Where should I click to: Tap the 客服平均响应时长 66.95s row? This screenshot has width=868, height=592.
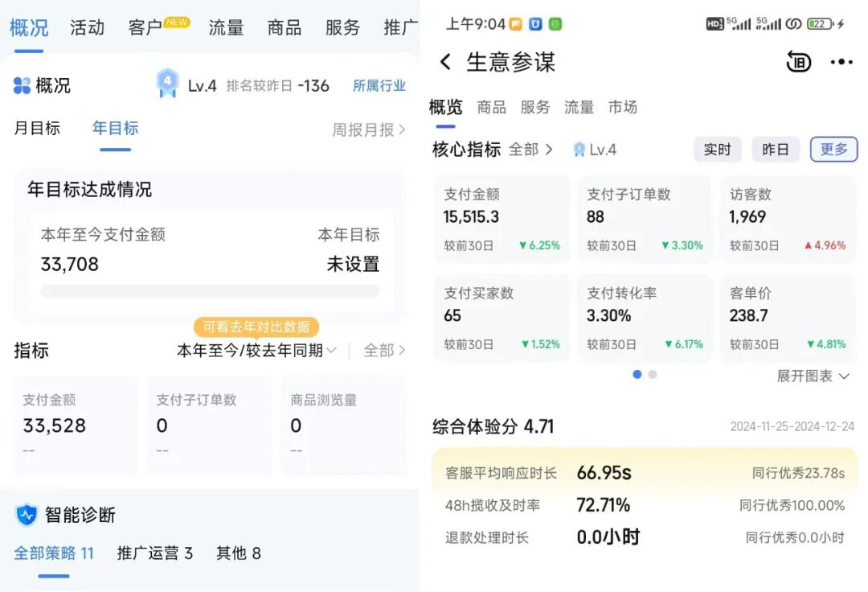click(x=645, y=473)
